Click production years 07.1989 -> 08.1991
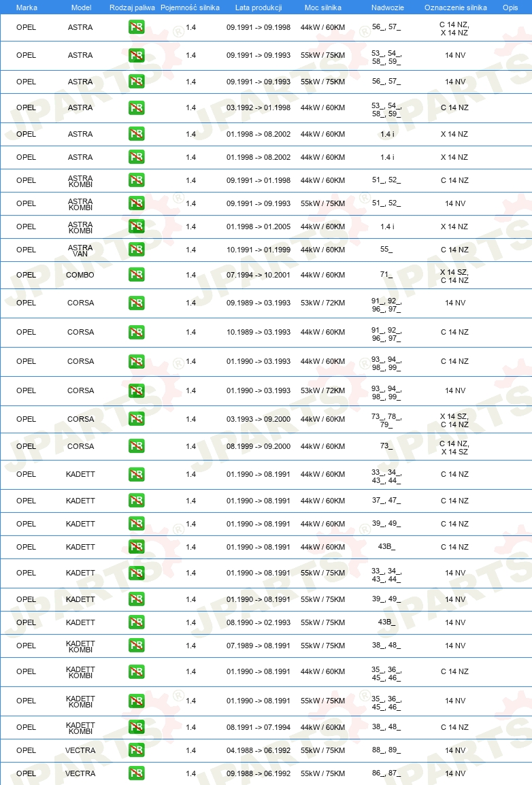 (259, 646)
